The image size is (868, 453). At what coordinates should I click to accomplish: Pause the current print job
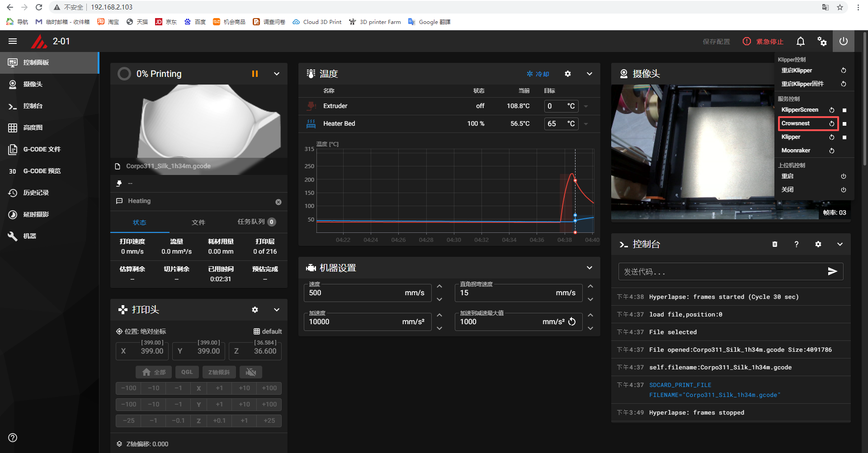(x=255, y=74)
